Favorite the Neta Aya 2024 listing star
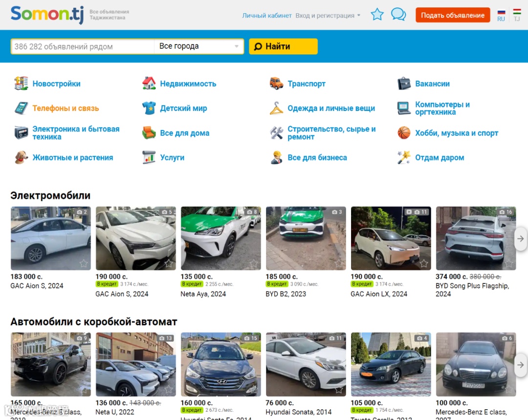Image resolution: width=528 pixels, height=420 pixels. coord(254,264)
